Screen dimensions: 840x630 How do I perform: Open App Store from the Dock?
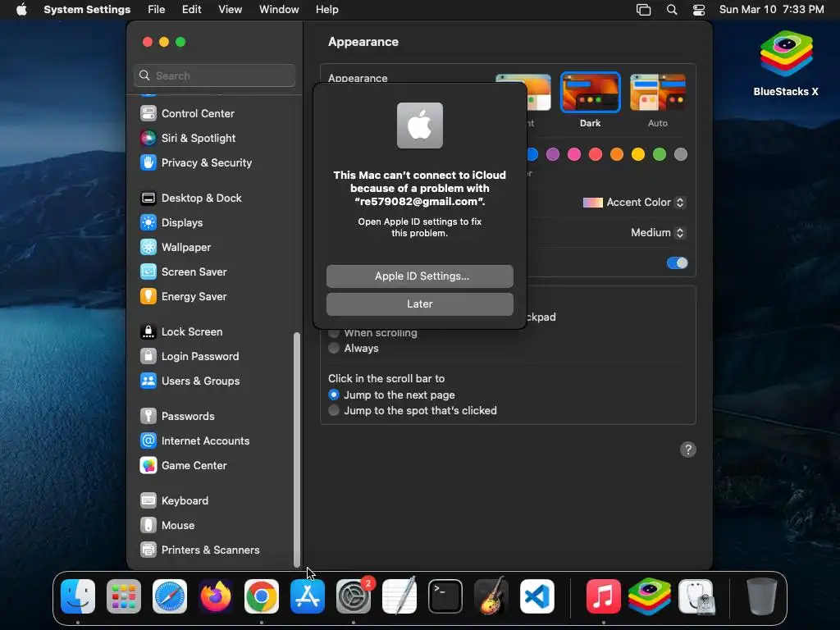coord(308,596)
